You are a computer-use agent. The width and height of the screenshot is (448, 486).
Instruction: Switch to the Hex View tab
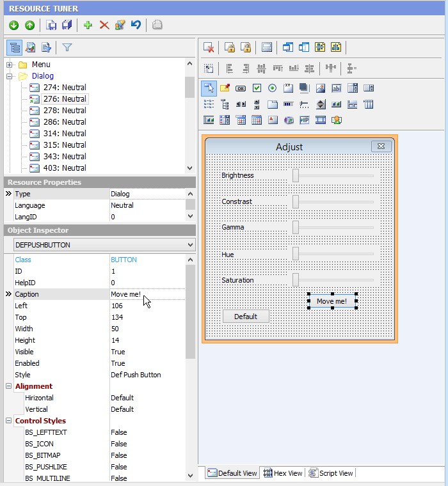pyautogui.click(x=283, y=473)
